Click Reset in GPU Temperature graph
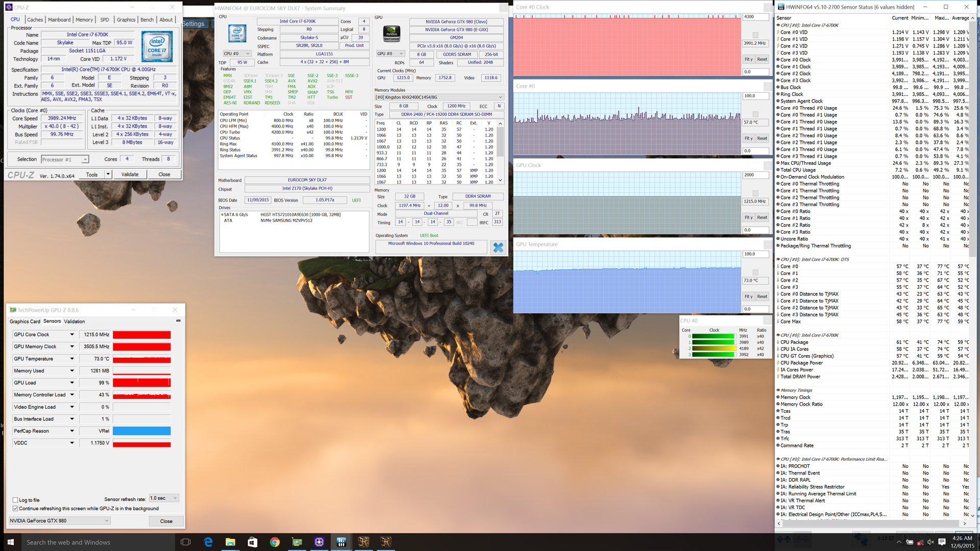Image resolution: width=980 pixels, height=551 pixels. (x=762, y=296)
